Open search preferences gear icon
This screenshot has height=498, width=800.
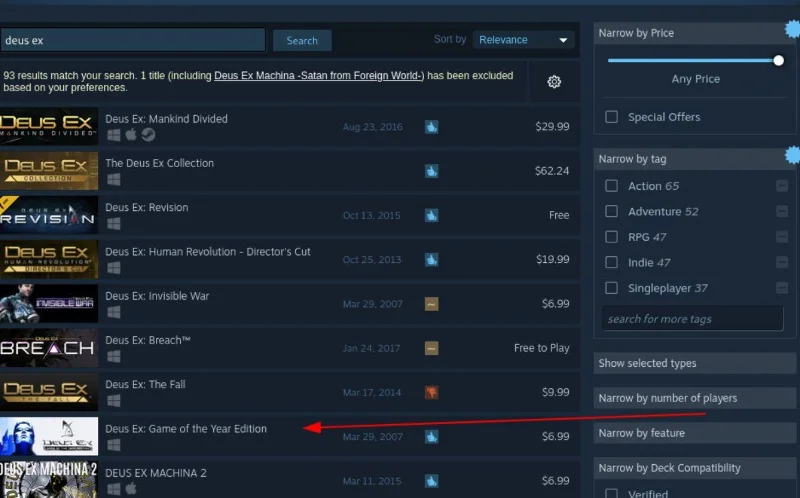[554, 82]
